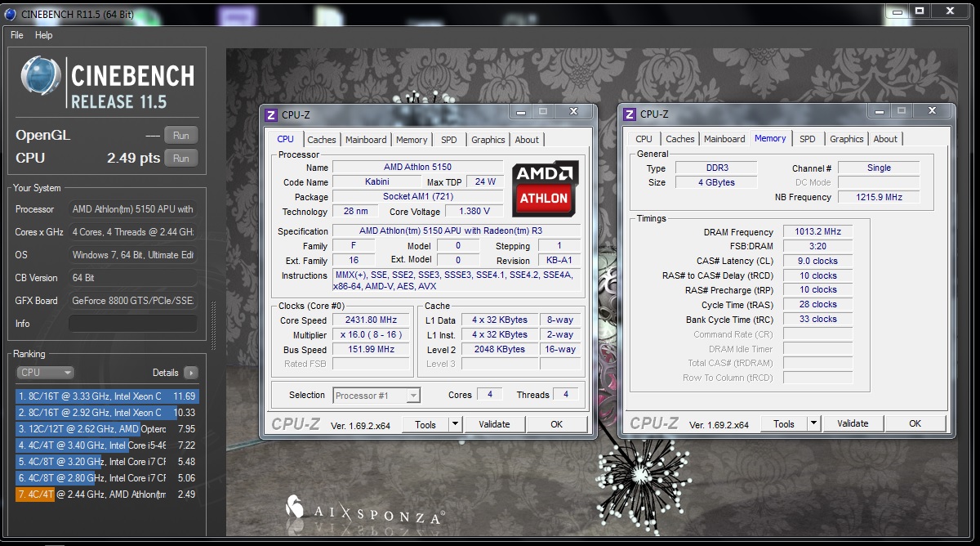Click Validate in right CPU-Z window

tap(853, 423)
